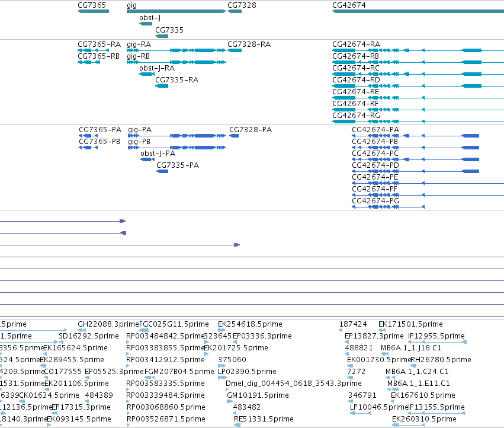Click the CG7365-RA transcript label
504x428 pixels.
[x=99, y=44]
